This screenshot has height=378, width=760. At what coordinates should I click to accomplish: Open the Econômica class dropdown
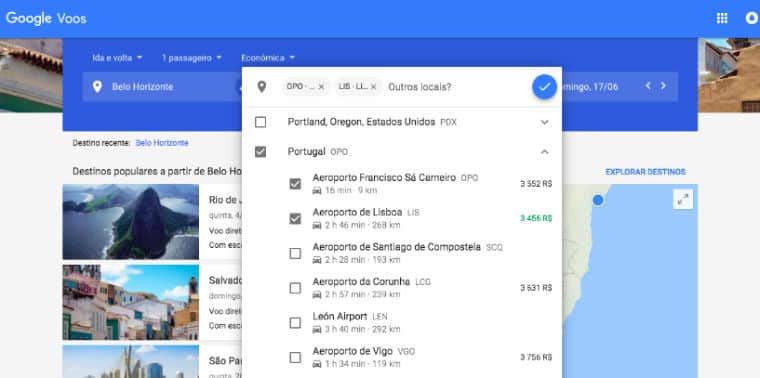(x=268, y=58)
